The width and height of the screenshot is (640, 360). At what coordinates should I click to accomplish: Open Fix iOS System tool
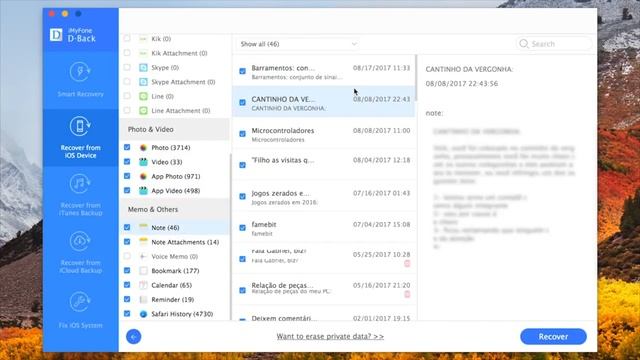(80, 310)
